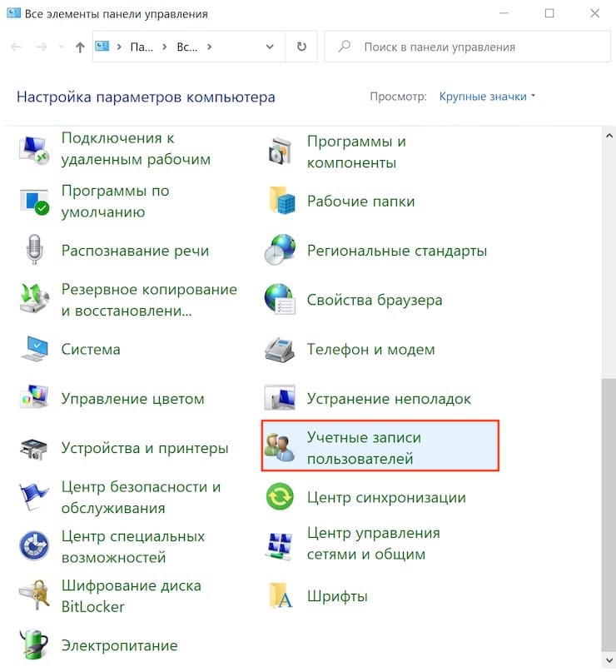Viewport: 616px width, 672px height.
Task: Click the Центр специальных возможностей icon
Action: [34, 545]
